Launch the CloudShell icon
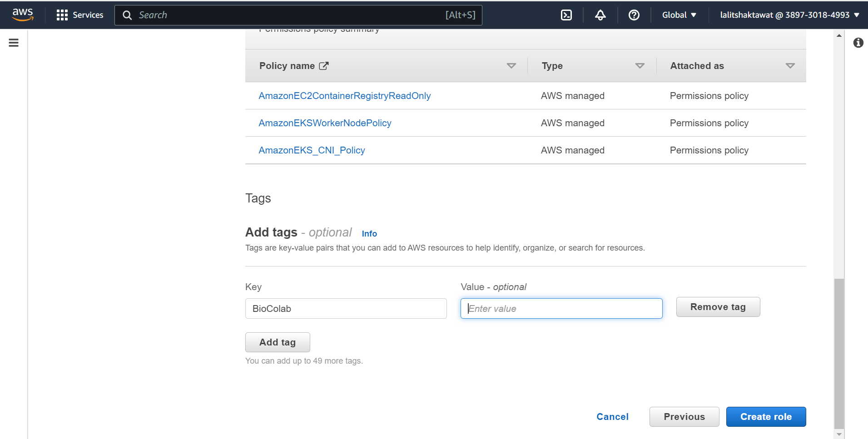Image resolution: width=868 pixels, height=439 pixels. pyautogui.click(x=566, y=15)
